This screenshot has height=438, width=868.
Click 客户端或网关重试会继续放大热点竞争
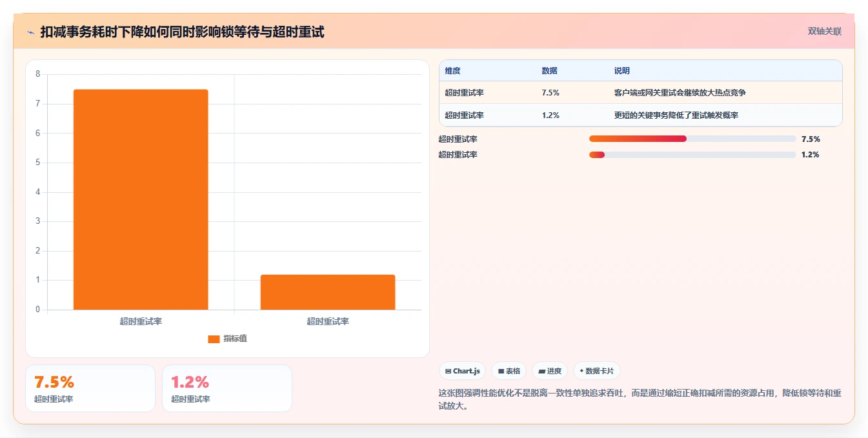(680, 93)
